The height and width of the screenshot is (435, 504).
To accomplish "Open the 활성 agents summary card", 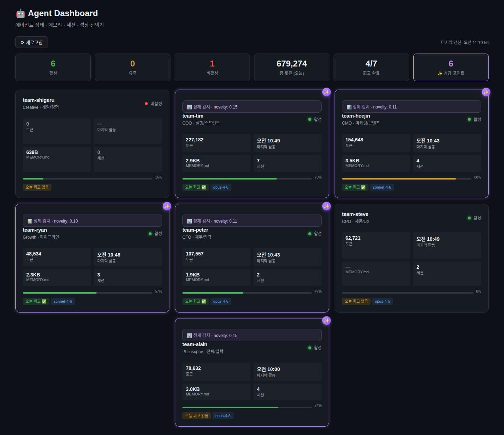I will tap(53, 67).
